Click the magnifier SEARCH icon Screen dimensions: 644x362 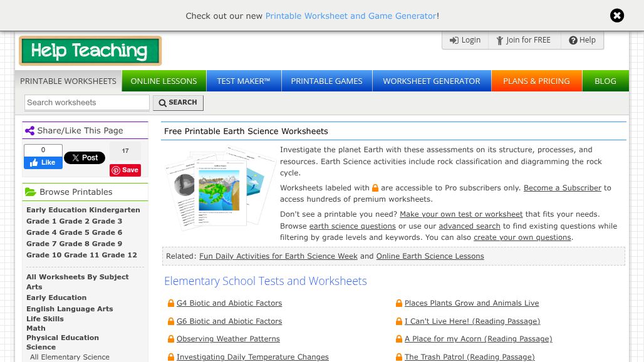pyautogui.click(x=163, y=102)
